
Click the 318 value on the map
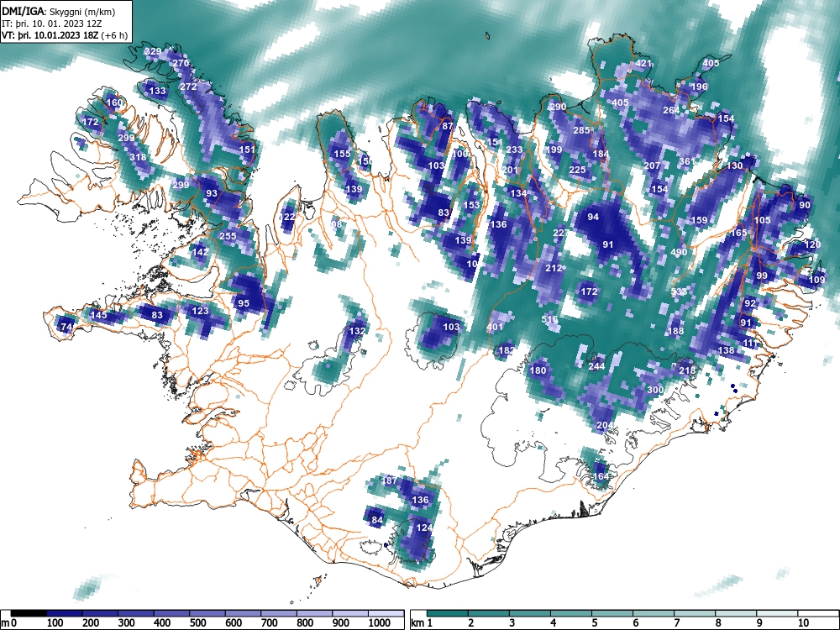[138, 157]
